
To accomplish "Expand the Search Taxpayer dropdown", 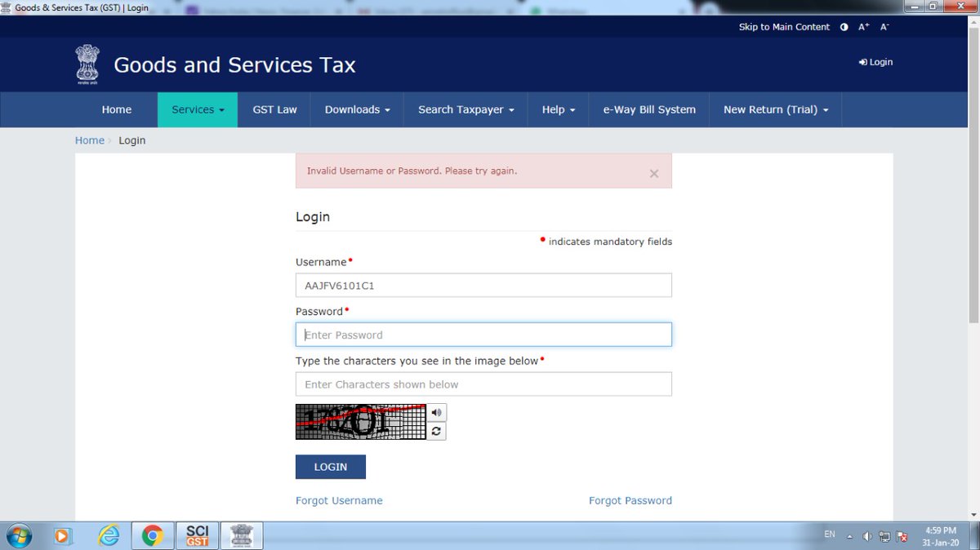I will [x=465, y=109].
